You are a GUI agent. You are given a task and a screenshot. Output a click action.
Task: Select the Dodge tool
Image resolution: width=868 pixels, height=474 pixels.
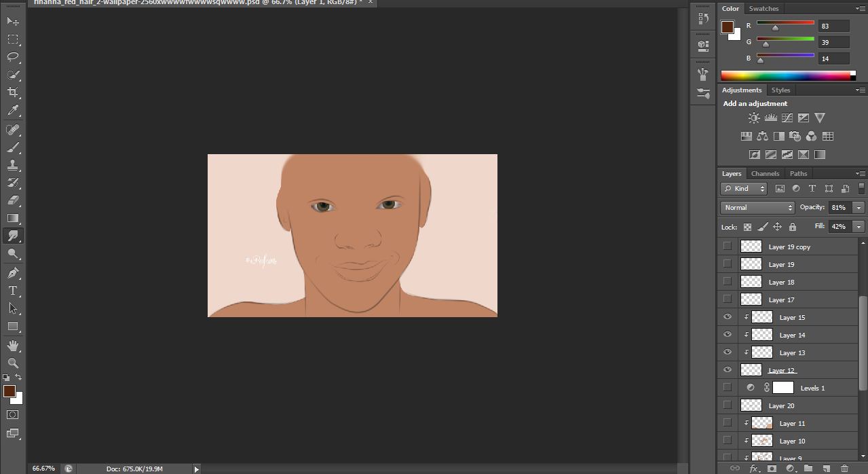[13, 253]
